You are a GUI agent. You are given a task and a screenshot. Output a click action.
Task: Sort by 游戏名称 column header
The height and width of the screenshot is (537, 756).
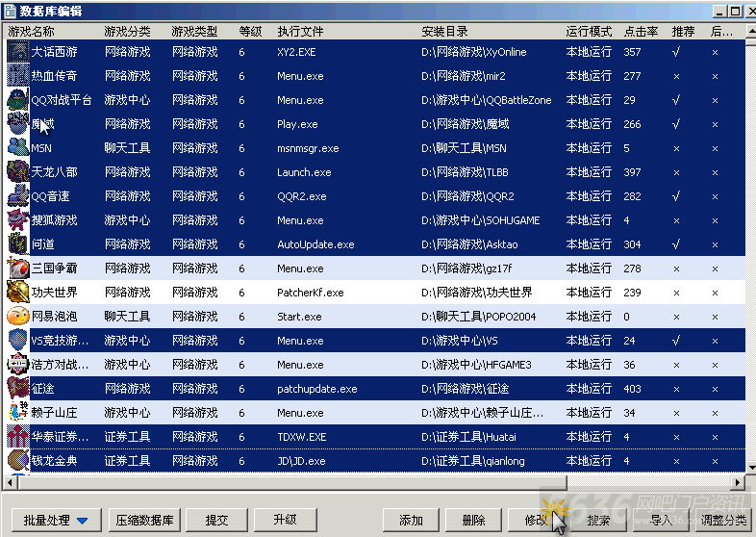(x=32, y=32)
